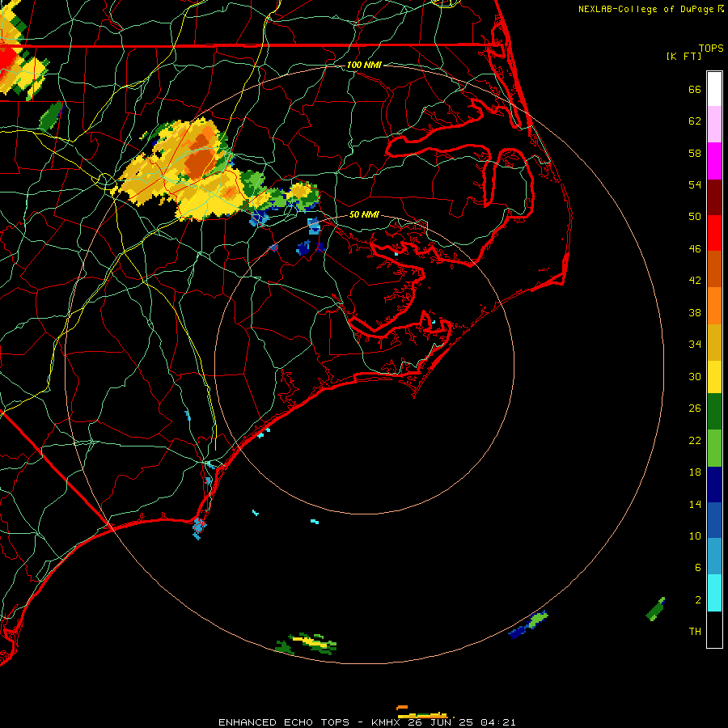The width and height of the screenshot is (728, 728).
Task: Click the 30 legend value
Action: pyautogui.click(x=695, y=376)
